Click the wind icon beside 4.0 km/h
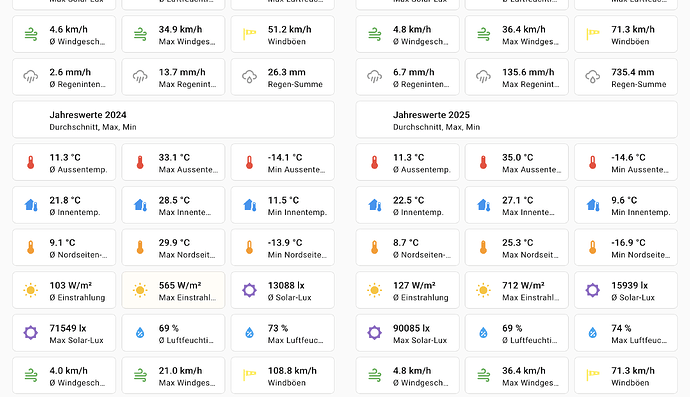 [31, 375]
